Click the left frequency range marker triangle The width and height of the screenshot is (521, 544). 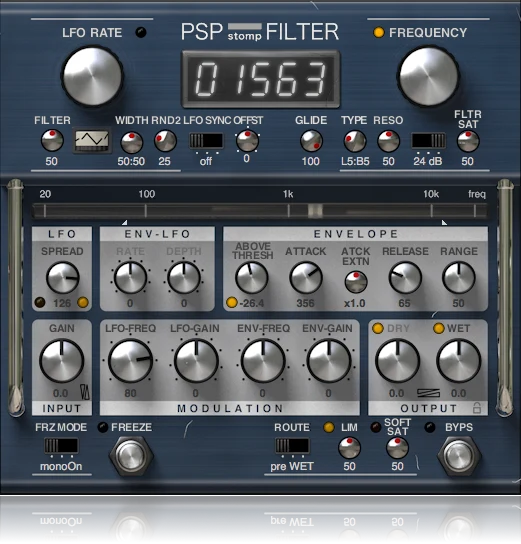[x=125, y=222]
